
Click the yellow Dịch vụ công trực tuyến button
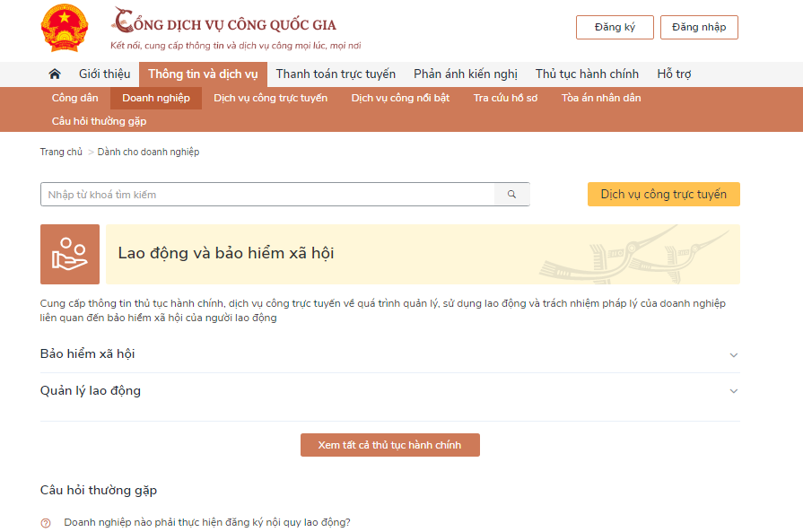point(663,195)
